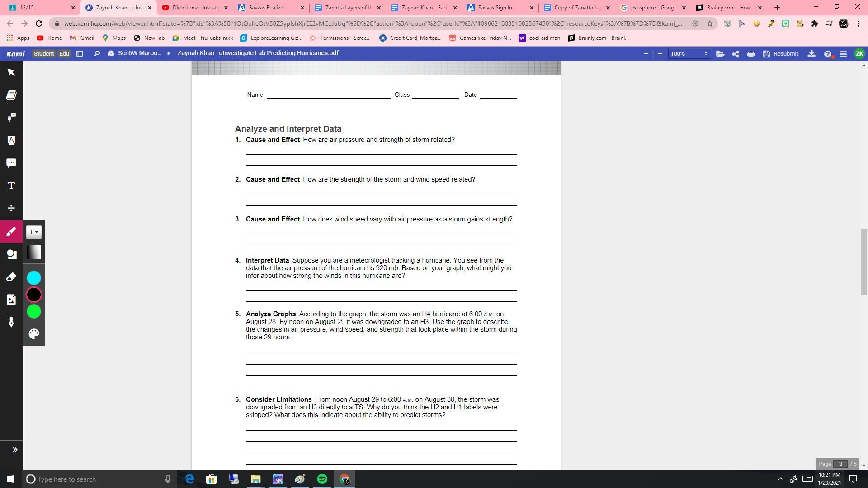Collapse the left toolbar with double chevron

pyautogui.click(x=15, y=450)
